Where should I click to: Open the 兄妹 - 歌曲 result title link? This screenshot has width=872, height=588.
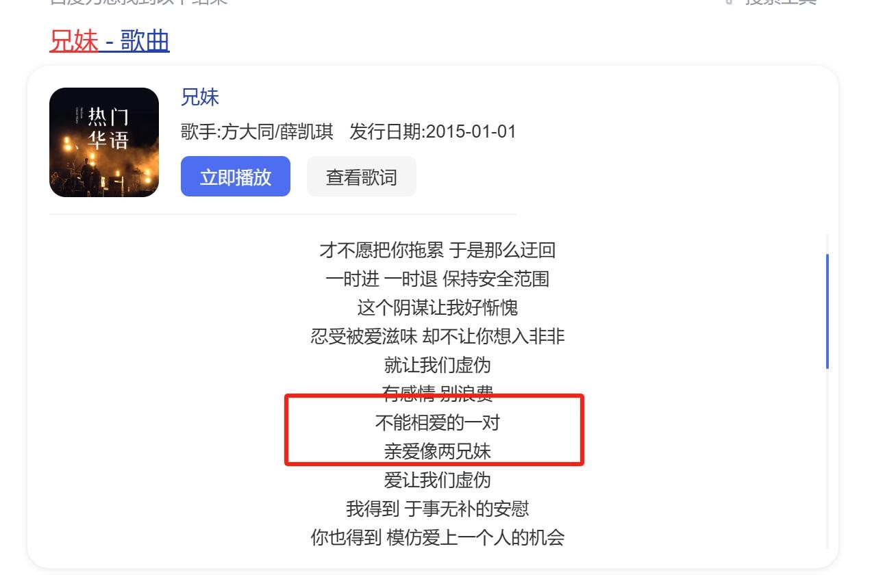click(x=110, y=41)
